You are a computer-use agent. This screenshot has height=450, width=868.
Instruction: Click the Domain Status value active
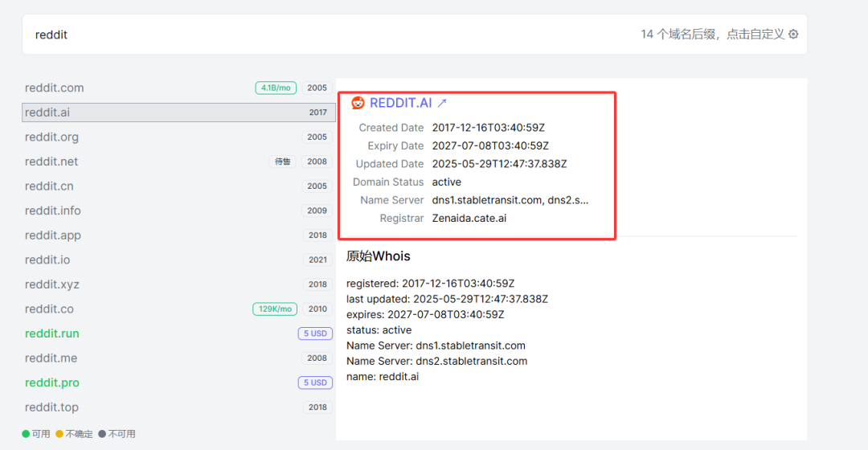click(x=447, y=182)
